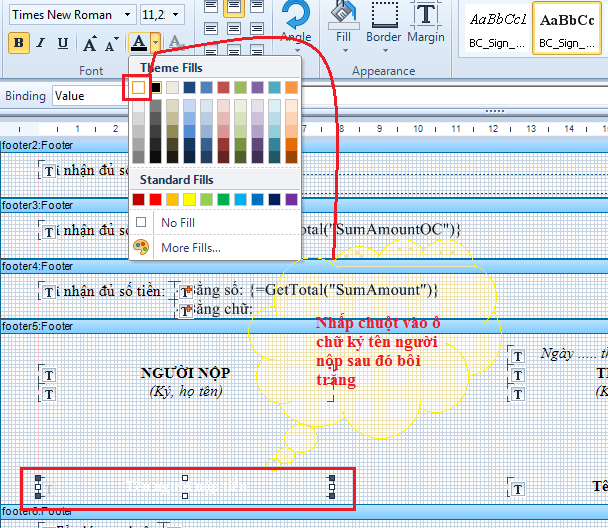Image resolution: width=608 pixels, height=528 pixels.
Task: Click middle-right text alignment icon
Action: (x=257, y=28)
